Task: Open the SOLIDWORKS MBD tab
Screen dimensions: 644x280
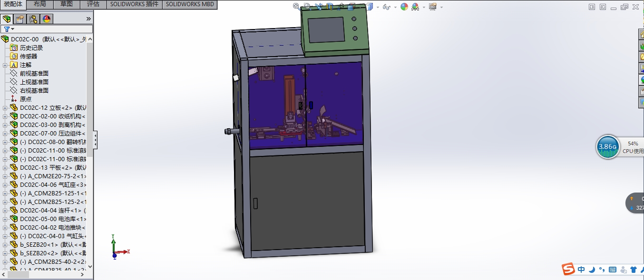Action: point(190,4)
